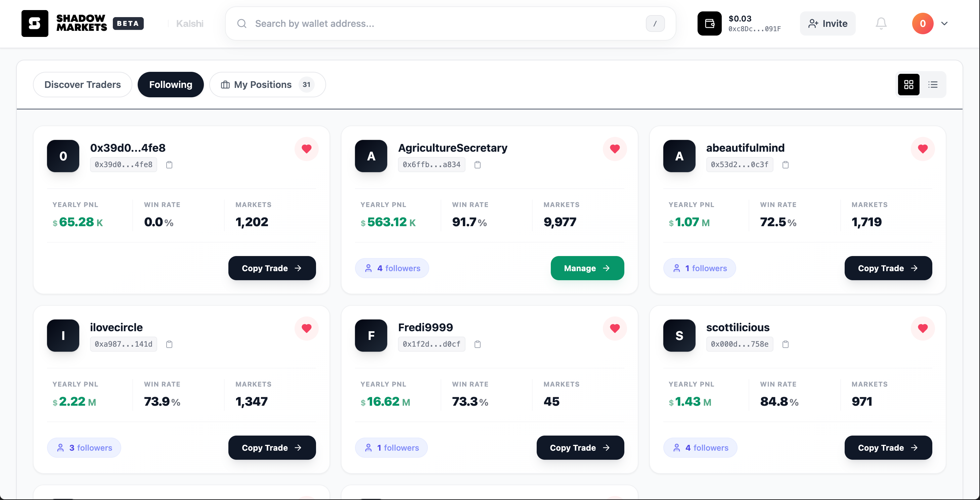Open the notifications bell

pos(881,23)
